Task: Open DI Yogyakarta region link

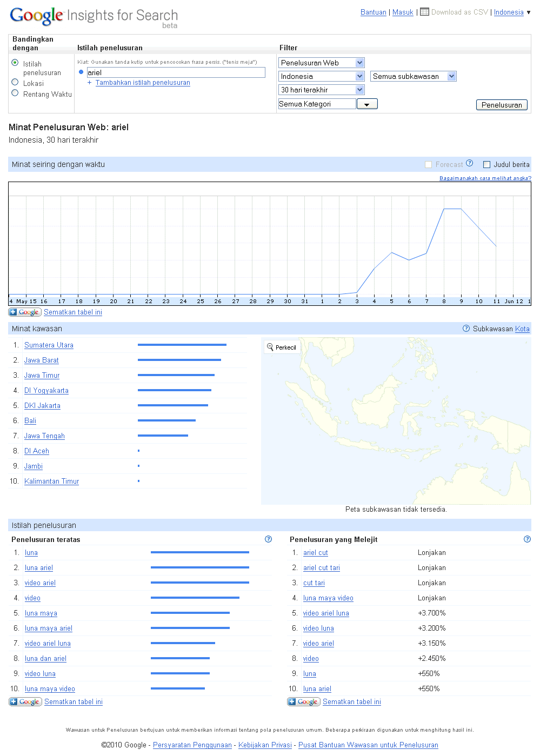Action: (x=46, y=391)
